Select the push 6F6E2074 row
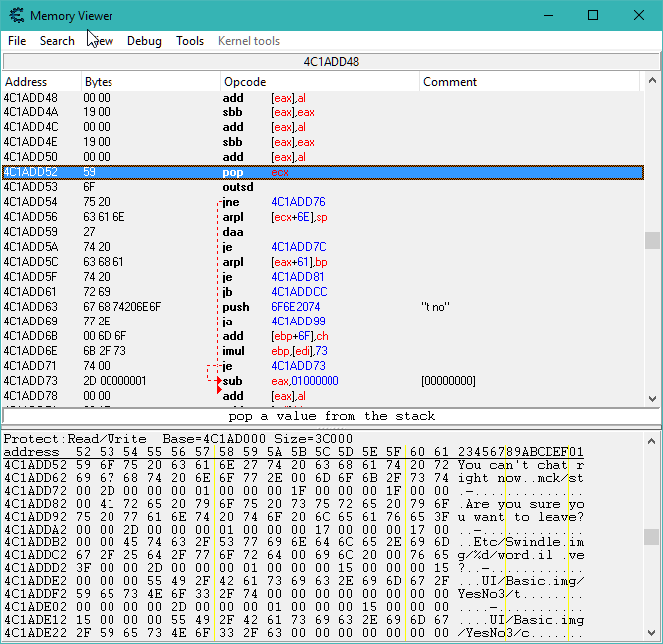The width and height of the screenshot is (663, 644). [x=324, y=307]
